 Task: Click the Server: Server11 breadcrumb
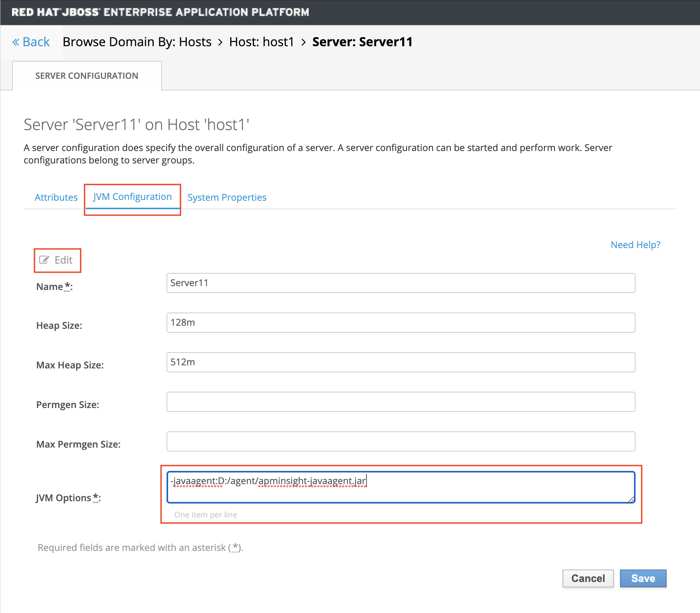[363, 42]
